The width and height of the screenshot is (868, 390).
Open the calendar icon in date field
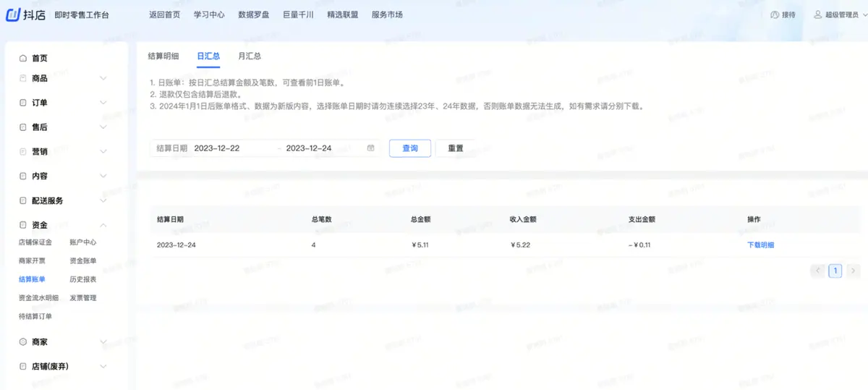coord(371,148)
